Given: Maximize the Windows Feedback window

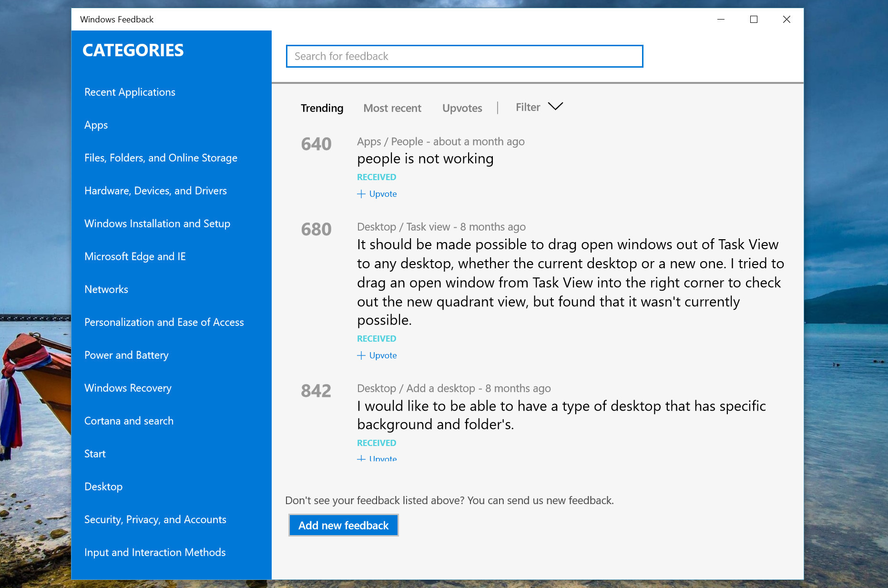Looking at the screenshot, I should pos(754,20).
